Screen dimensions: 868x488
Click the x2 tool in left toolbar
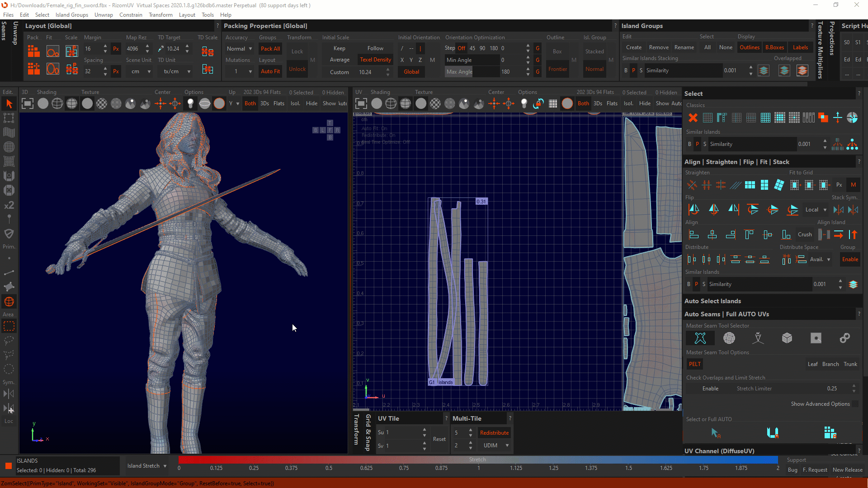point(9,205)
